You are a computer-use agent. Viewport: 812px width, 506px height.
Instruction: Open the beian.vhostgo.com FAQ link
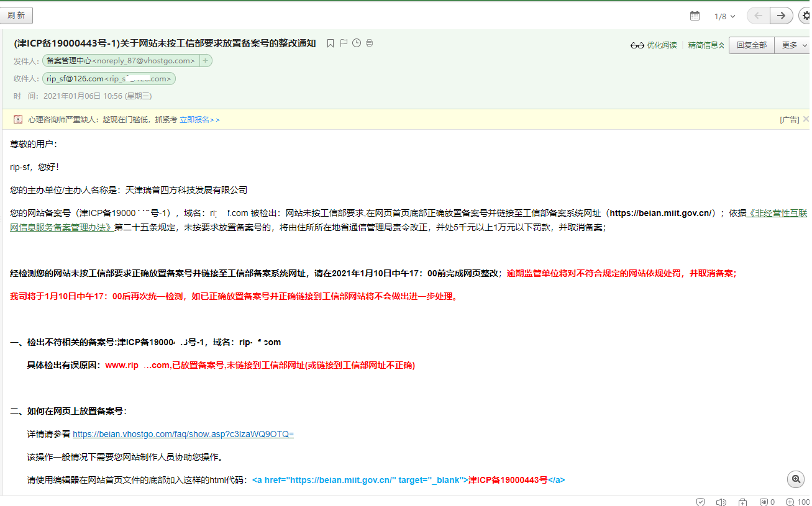point(183,434)
